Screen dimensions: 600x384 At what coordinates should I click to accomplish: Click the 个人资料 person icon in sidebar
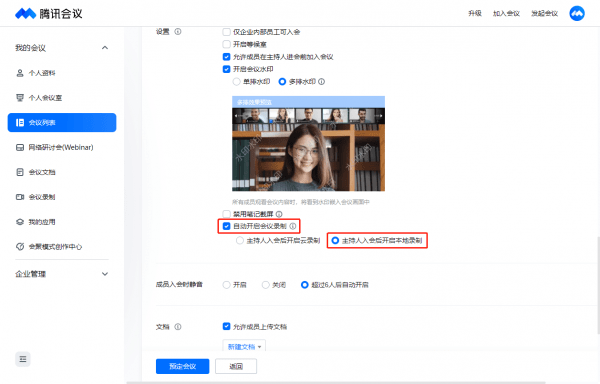20,73
